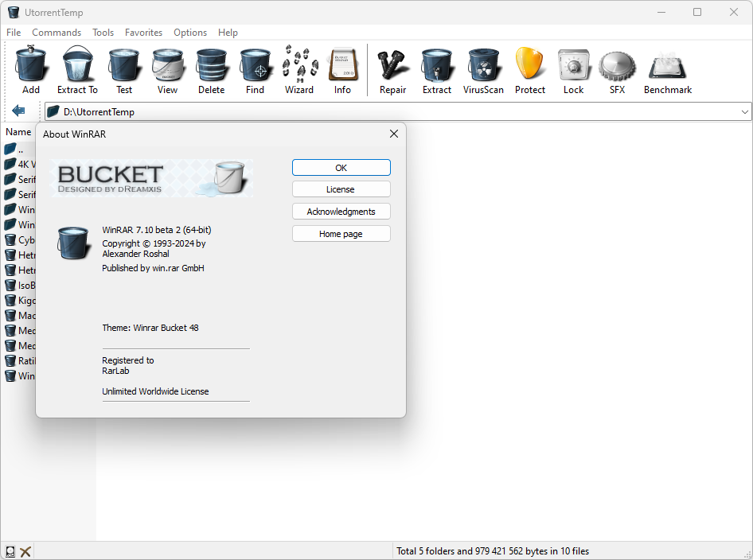Confirm About dialog with OK button
This screenshot has height=560, width=753.
click(x=341, y=168)
